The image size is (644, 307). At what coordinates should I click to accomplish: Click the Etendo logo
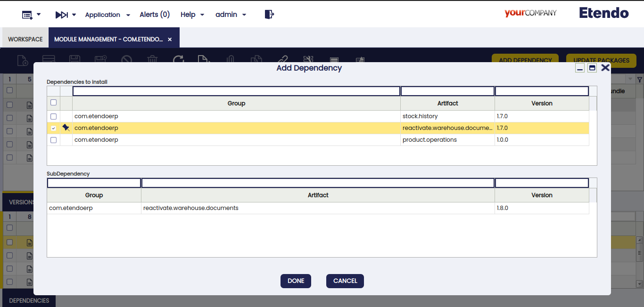(604, 13)
